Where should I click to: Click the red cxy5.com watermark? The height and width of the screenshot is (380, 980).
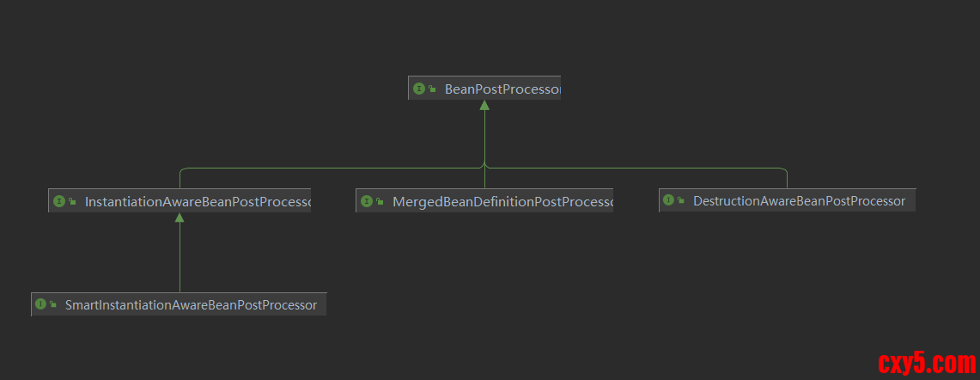pos(926,363)
